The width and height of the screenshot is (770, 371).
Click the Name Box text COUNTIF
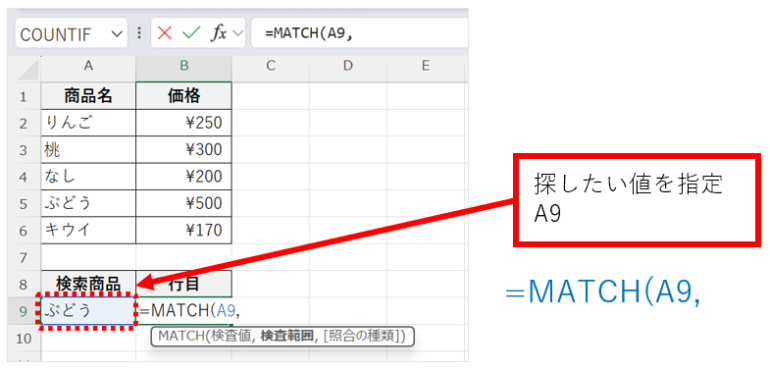point(56,34)
